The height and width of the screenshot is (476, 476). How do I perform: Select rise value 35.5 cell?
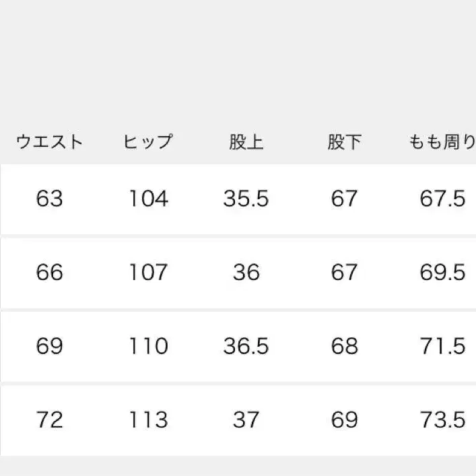[246, 199]
